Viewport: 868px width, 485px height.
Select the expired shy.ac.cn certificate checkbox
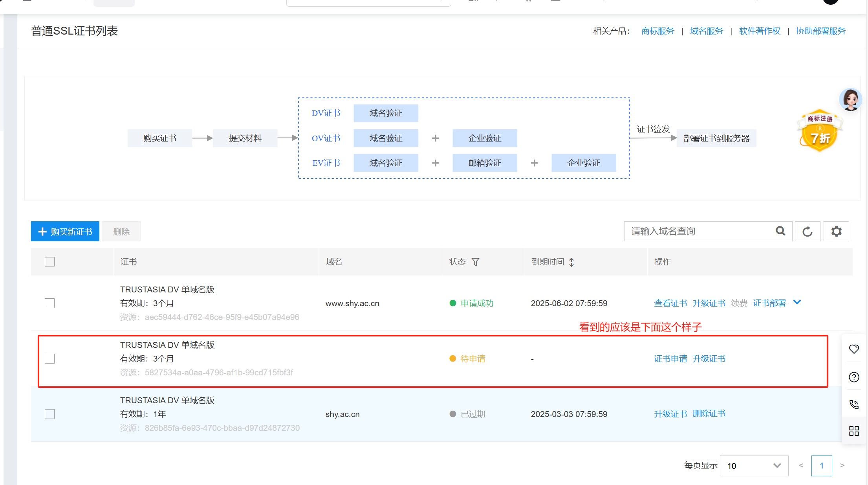pyautogui.click(x=50, y=414)
